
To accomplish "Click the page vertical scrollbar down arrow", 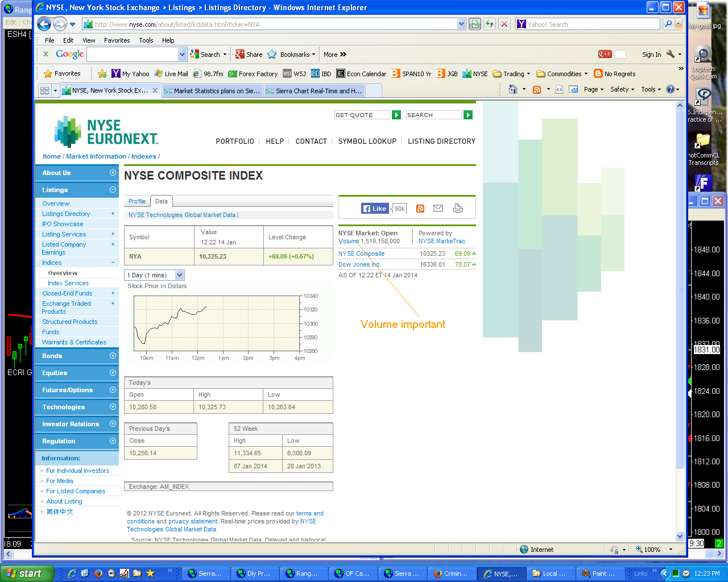I will (x=680, y=536).
